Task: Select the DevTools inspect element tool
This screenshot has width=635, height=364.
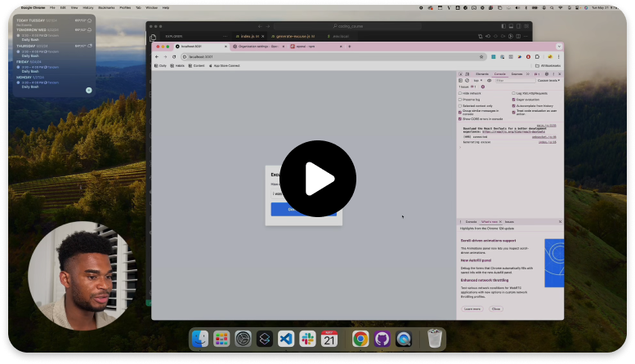Action: pos(460,74)
